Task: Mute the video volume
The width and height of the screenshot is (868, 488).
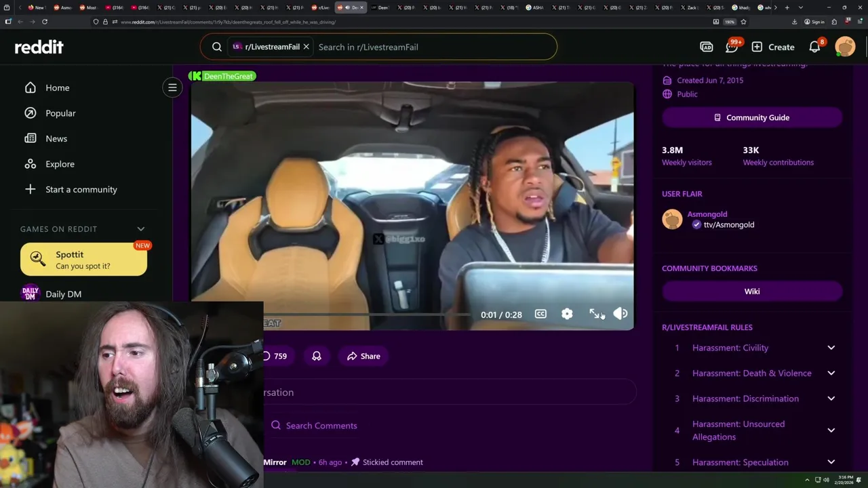Action: 620,314
